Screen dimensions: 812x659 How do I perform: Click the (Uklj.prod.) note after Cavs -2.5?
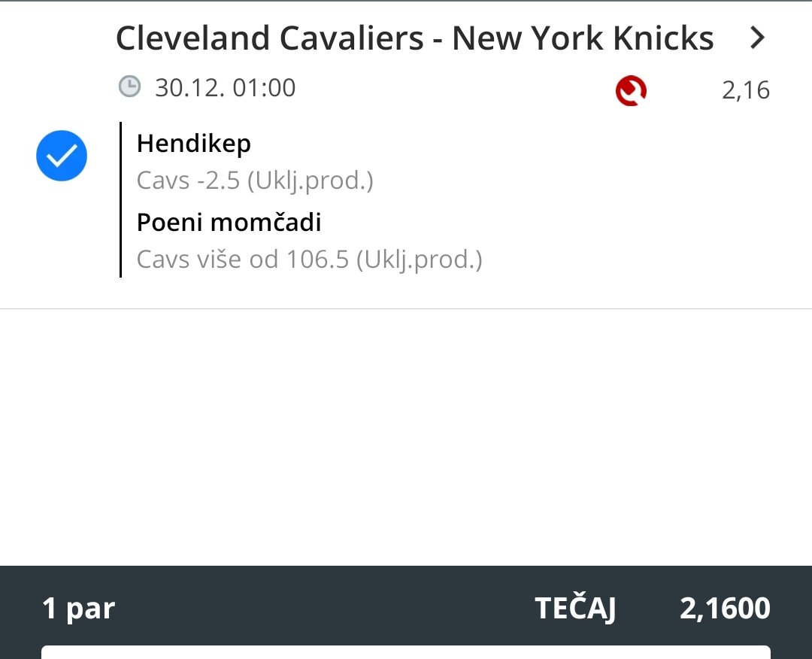click(x=311, y=181)
